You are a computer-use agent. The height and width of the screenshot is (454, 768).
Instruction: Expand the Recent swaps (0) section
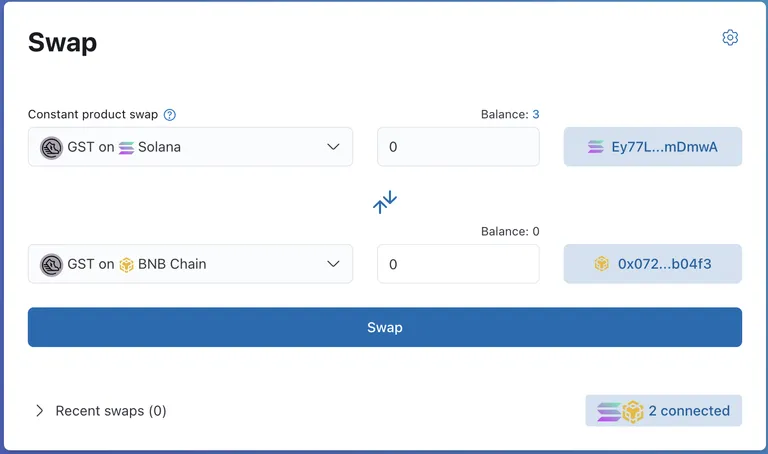[101, 411]
